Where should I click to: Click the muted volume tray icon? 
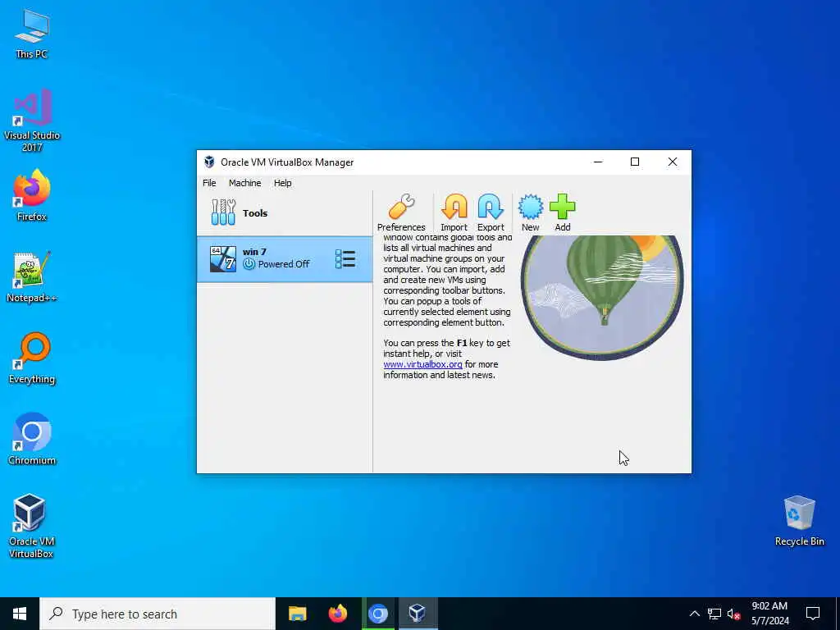(733, 614)
